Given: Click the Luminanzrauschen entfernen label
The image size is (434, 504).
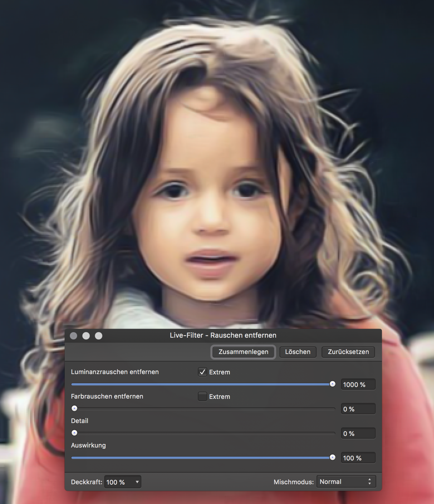Looking at the screenshot, I should click(x=115, y=372).
